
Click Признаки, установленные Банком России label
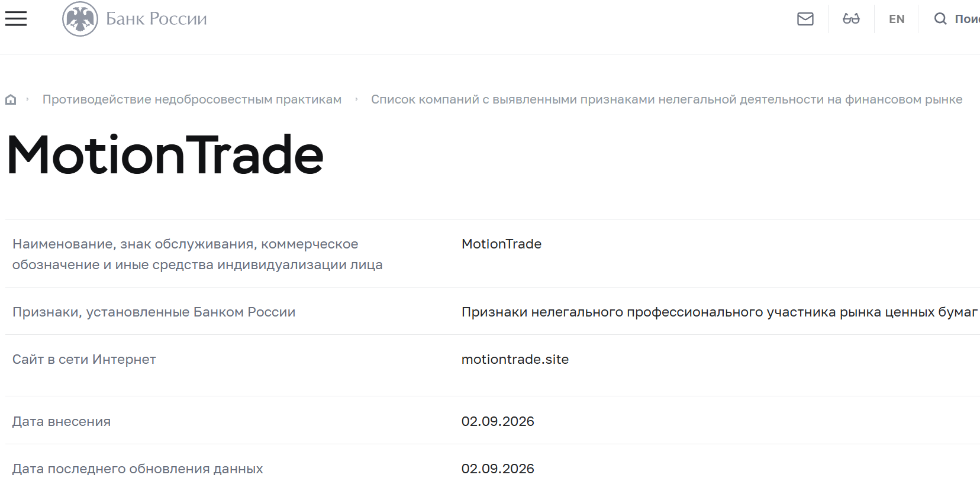[154, 312]
